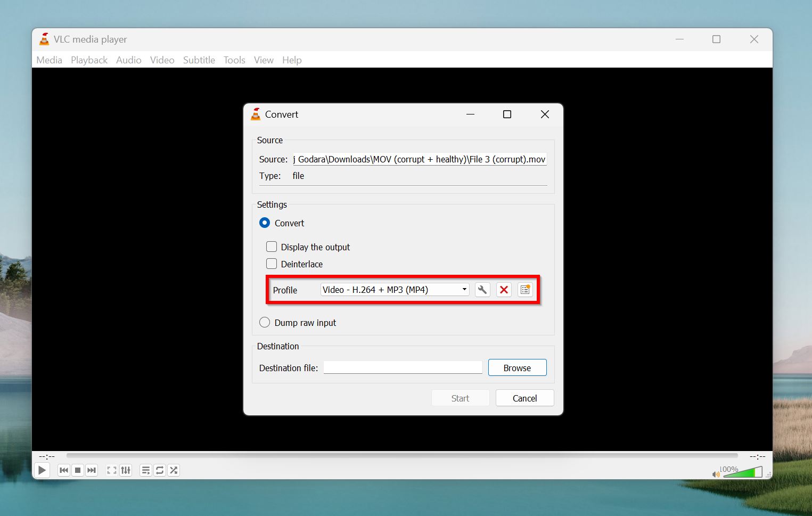812x516 pixels.
Task: Toggle fullscreen video mode
Action: [112, 470]
